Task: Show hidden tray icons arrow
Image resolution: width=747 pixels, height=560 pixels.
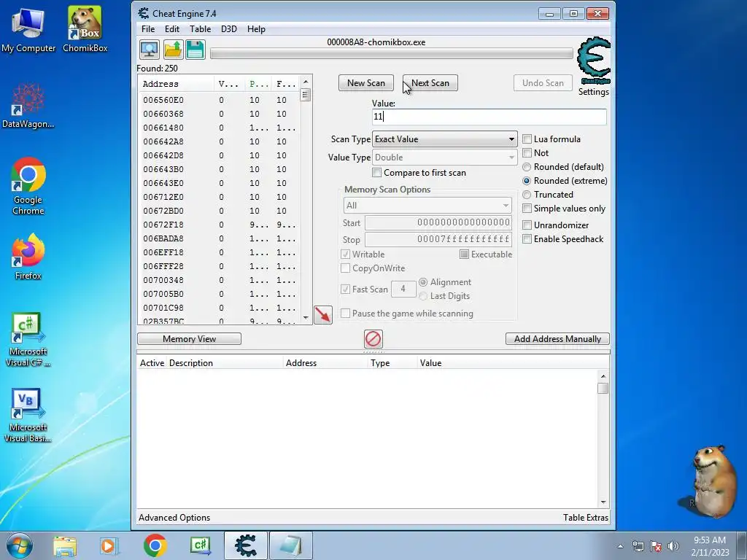Action: point(620,547)
